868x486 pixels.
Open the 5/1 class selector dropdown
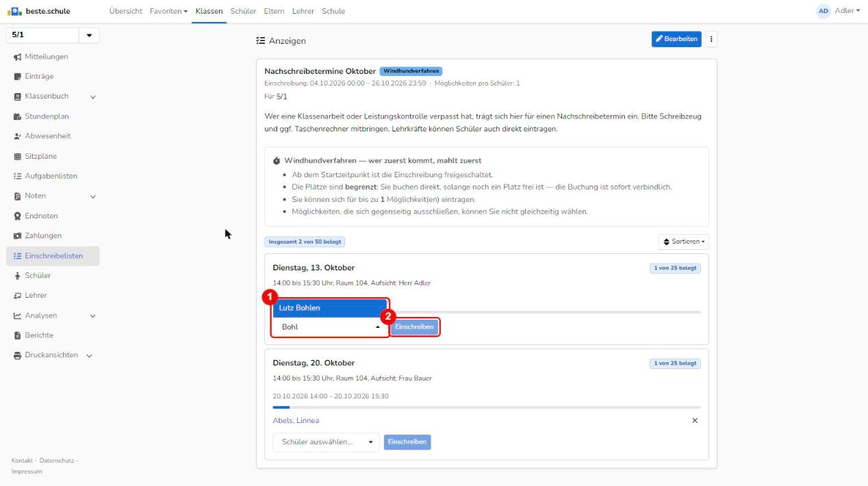53,34
